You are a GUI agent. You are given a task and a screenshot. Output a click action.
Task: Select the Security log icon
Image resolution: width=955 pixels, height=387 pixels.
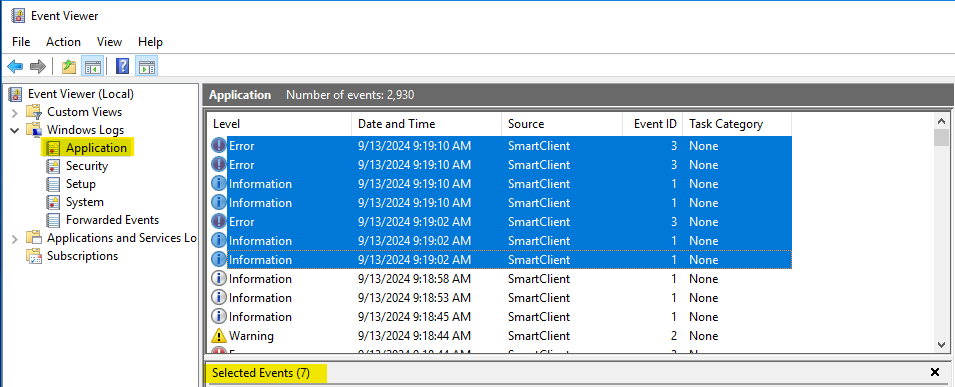[x=54, y=166]
